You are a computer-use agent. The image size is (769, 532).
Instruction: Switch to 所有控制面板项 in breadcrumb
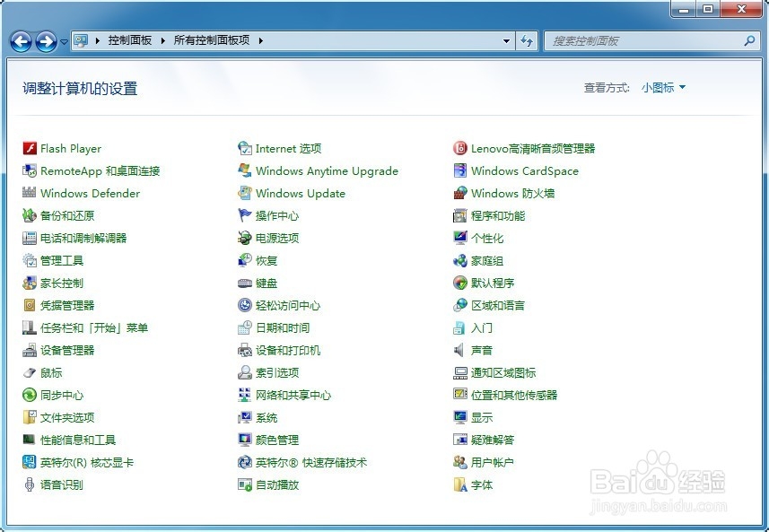point(211,40)
